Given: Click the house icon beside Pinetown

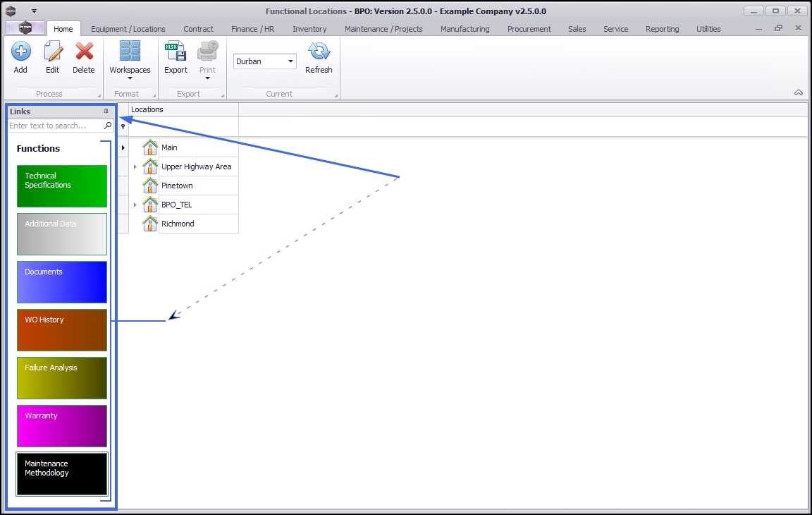Looking at the screenshot, I should point(150,186).
